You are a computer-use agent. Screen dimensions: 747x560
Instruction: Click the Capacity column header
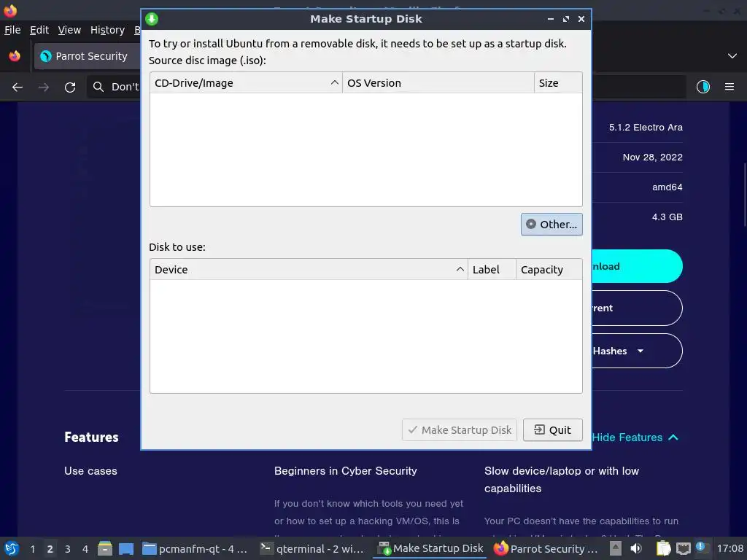[549, 270]
